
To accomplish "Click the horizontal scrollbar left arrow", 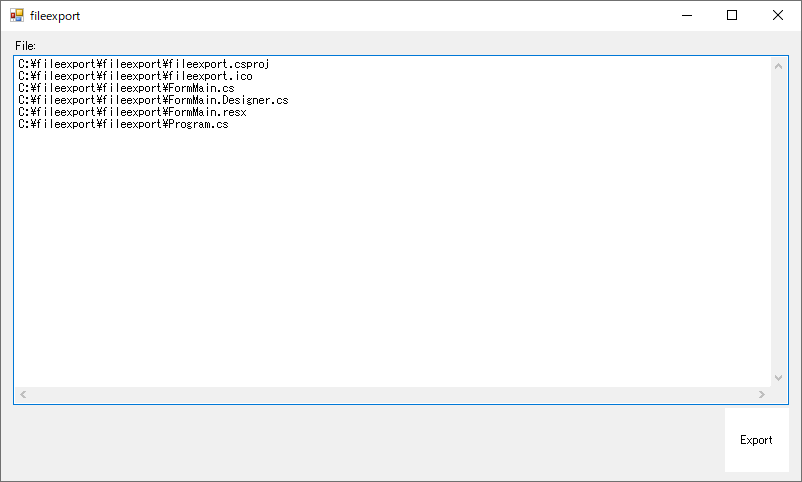I will pyautogui.click(x=23, y=395).
